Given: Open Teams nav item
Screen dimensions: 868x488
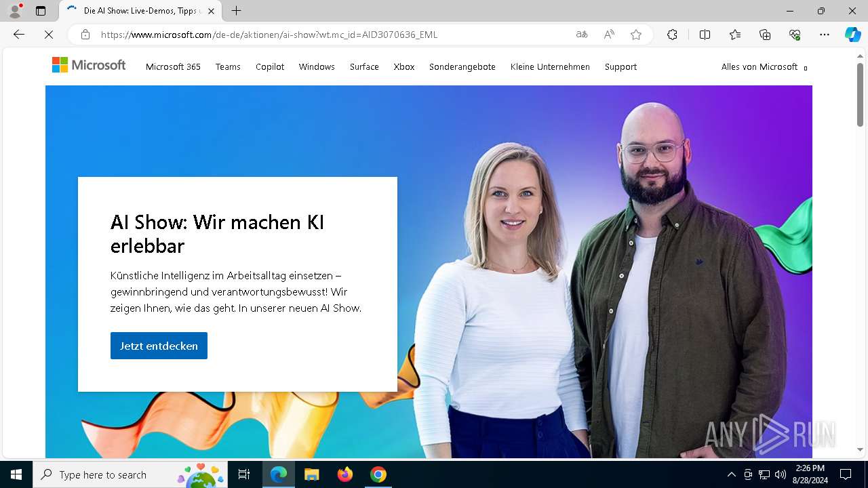Looking at the screenshot, I should pos(228,66).
